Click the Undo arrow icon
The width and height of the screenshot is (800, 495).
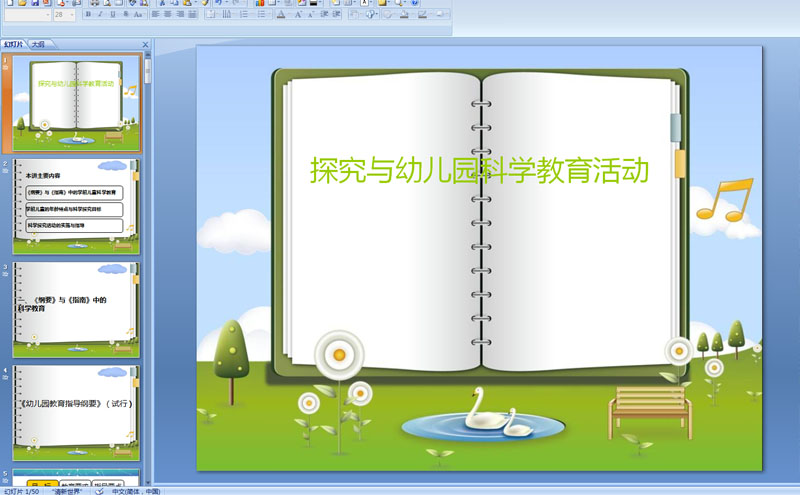pyautogui.click(x=218, y=3)
